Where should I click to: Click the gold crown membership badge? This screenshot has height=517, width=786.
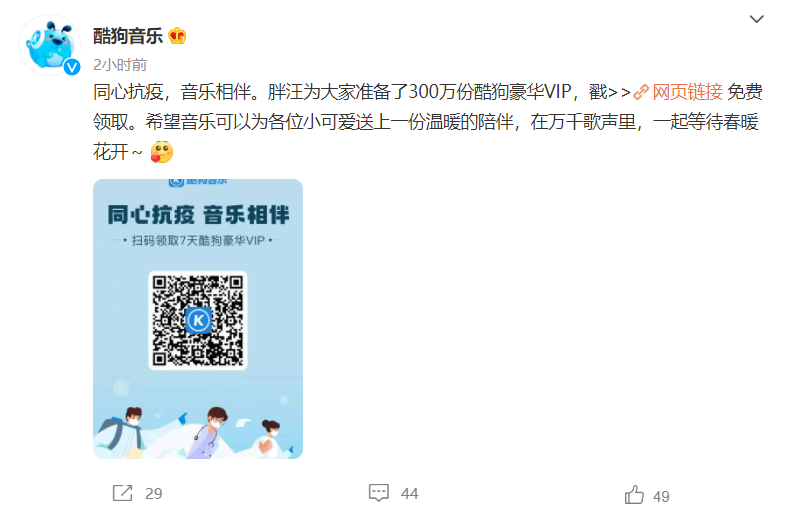(x=177, y=36)
